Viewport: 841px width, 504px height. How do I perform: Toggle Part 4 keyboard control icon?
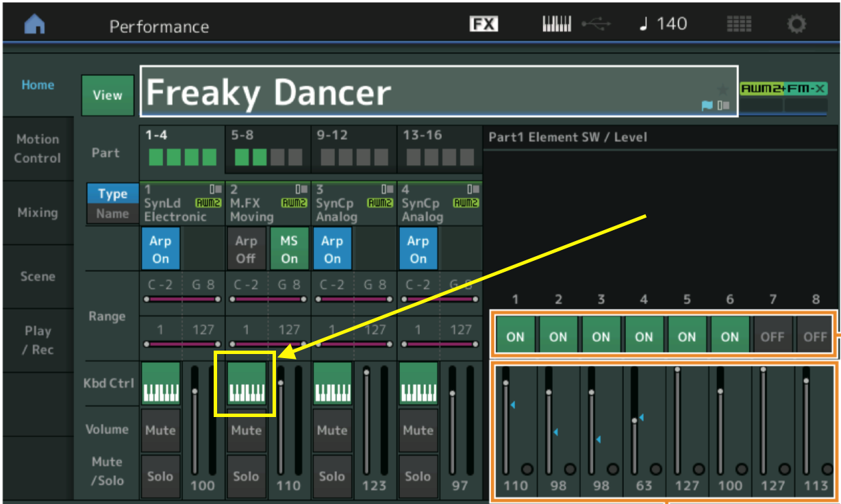[418, 383]
